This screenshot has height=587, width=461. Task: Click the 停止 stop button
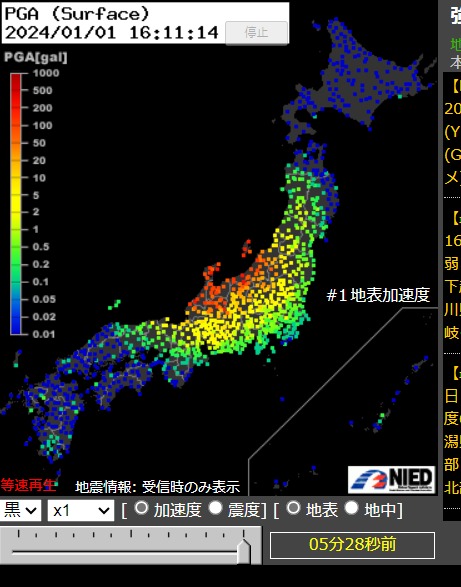pos(257,33)
